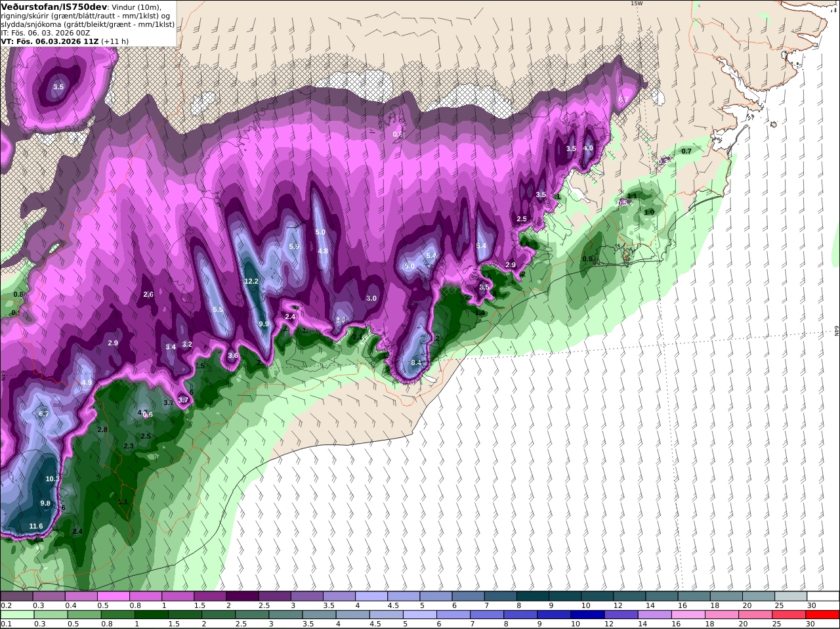Image resolution: width=840 pixels, height=629 pixels.
Task: Click the 4.0 value near northeast fjords
Action: coord(588,148)
